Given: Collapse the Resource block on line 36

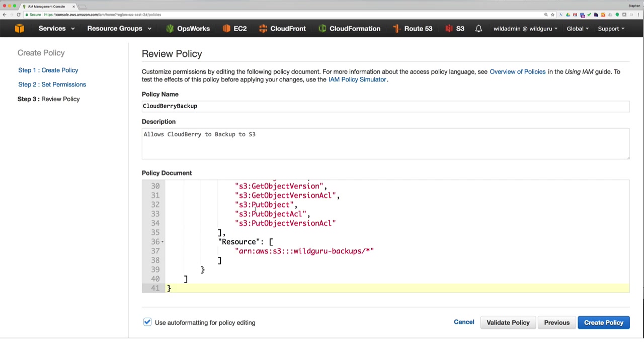Looking at the screenshot, I should [x=162, y=242].
